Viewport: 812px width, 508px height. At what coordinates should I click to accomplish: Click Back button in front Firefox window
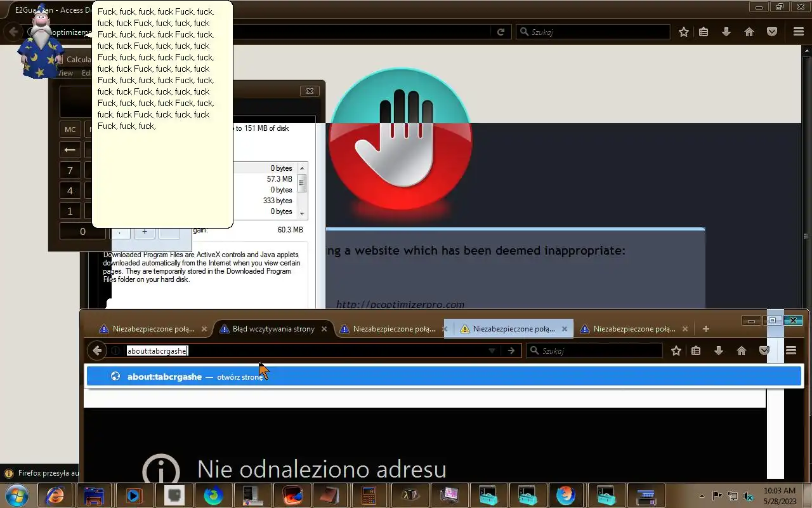pos(97,351)
